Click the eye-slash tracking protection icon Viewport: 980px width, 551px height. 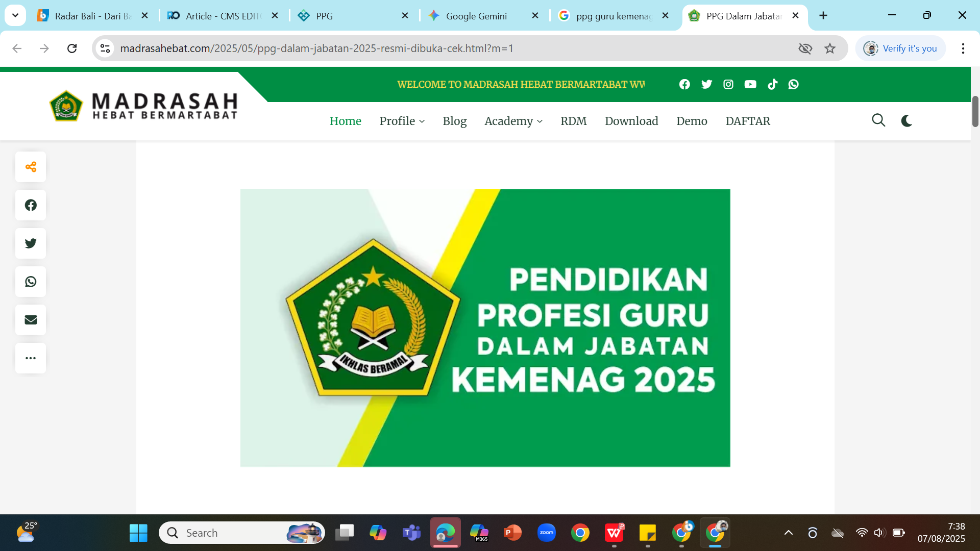click(x=805, y=48)
